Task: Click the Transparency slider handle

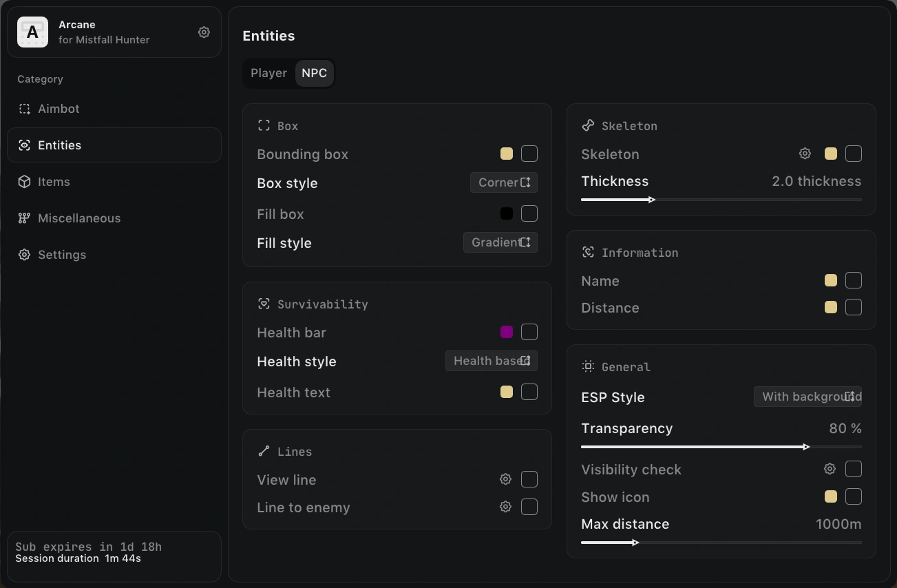Action: click(x=806, y=447)
